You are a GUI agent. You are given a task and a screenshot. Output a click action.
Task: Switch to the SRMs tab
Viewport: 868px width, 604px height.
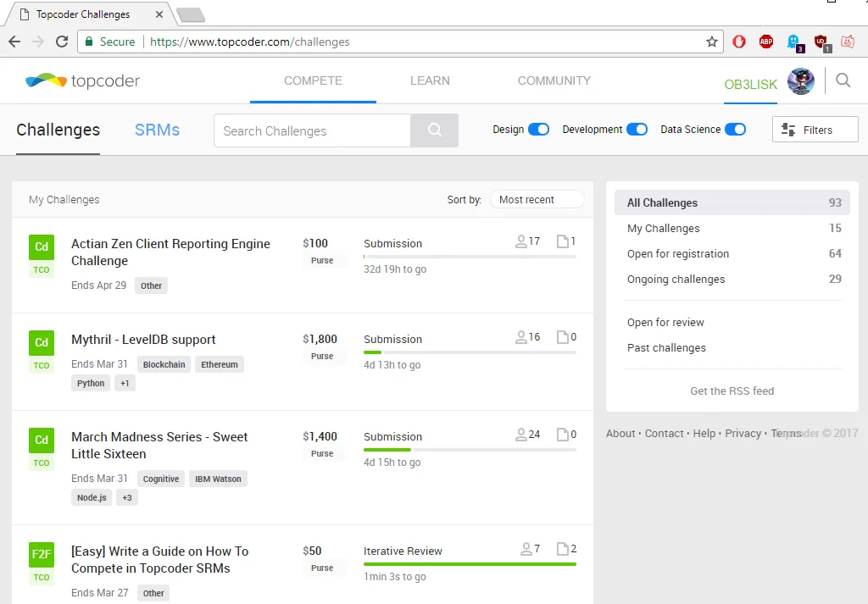[x=157, y=130]
